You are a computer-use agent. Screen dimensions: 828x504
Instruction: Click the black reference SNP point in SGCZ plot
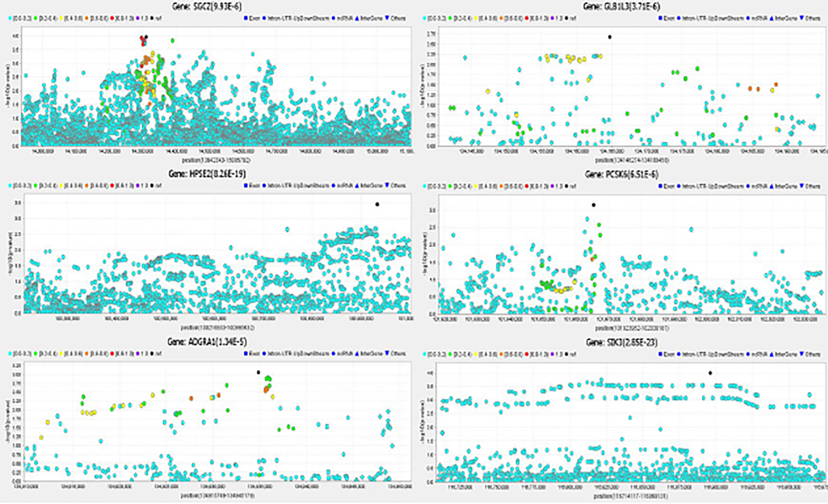point(146,37)
